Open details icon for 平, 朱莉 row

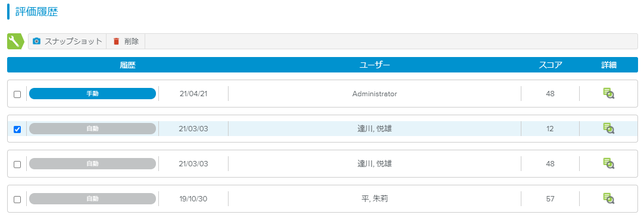tap(609, 199)
